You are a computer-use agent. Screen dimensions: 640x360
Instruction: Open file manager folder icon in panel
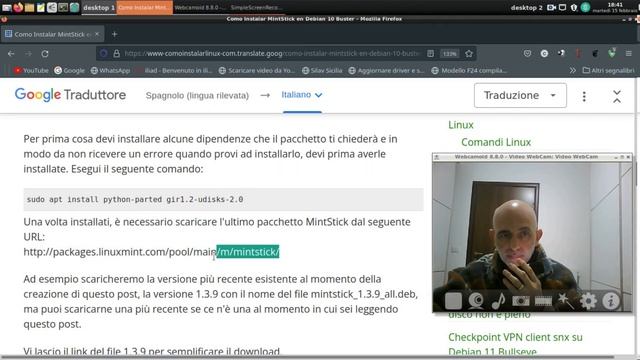[29, 7]
